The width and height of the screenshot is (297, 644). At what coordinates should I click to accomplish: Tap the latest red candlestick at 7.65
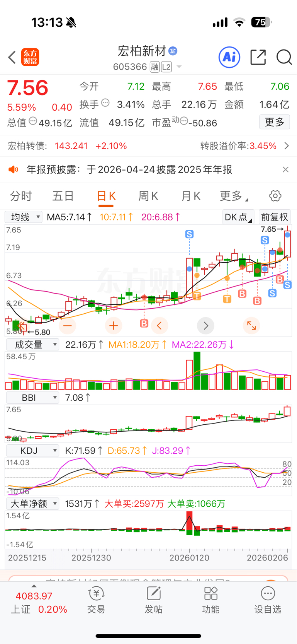288,244
